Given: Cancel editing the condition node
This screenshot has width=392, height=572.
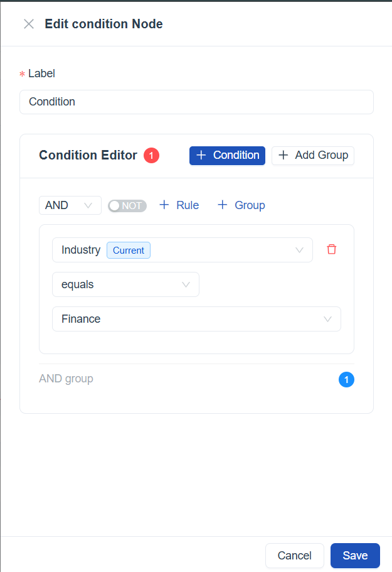Looking at the screenshot, I should click(294, 556).
